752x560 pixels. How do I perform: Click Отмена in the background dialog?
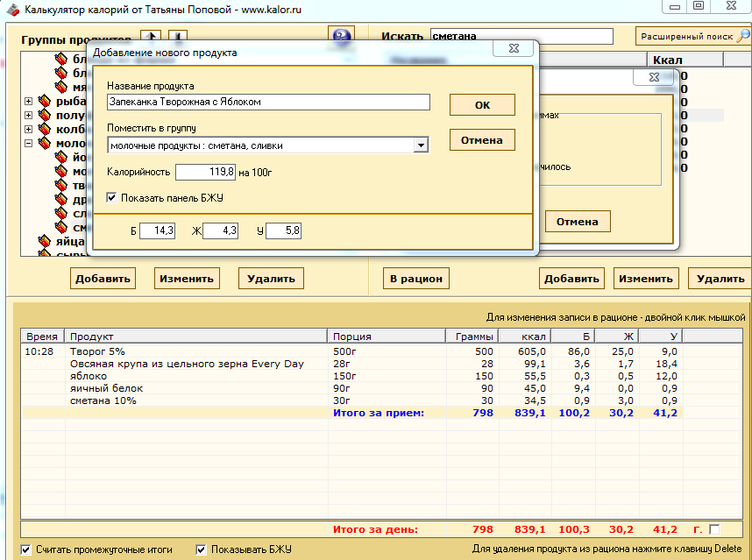(x=578, y=222)
